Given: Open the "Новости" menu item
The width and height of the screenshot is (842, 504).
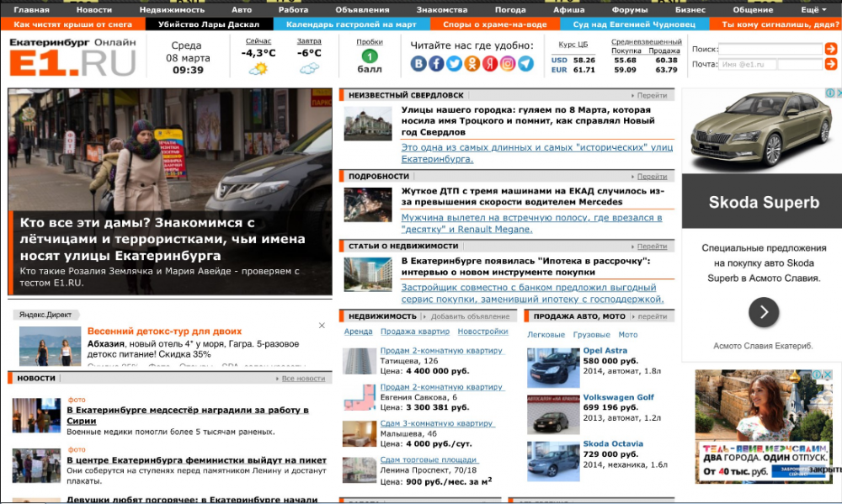Looking at the screenshot, I should tap(94, 9).
